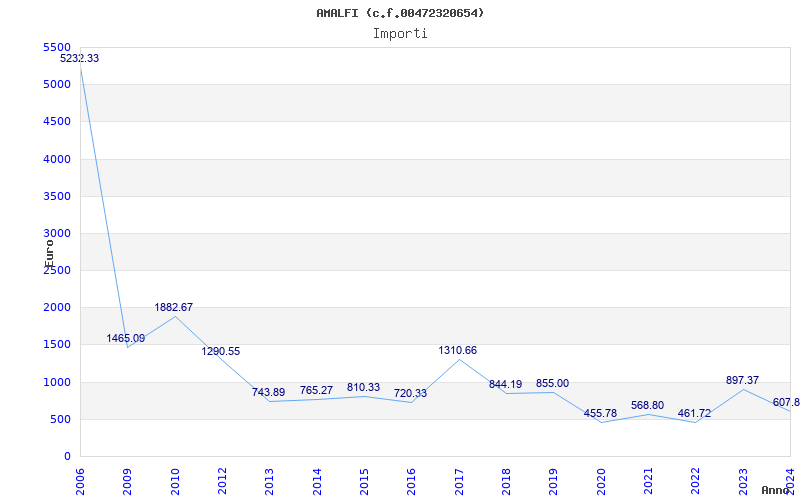Click the 897.37 data label

pyautogui.click(x=742, y=380)
